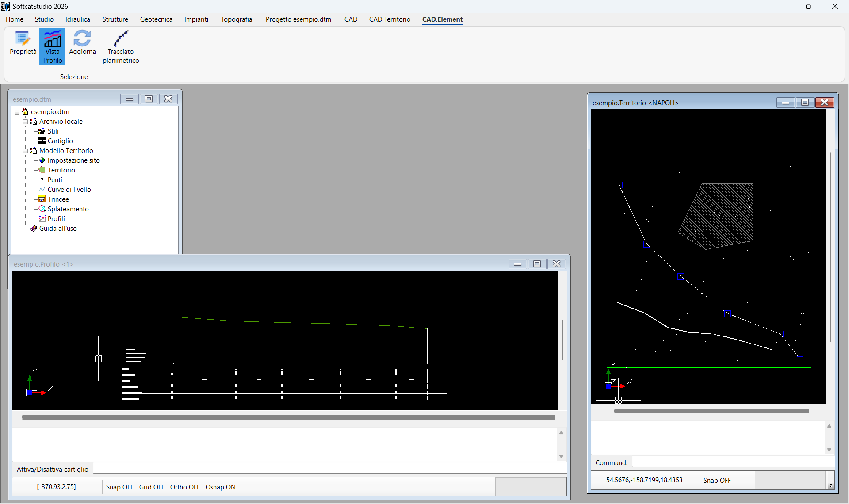Viewport: 849px width, 504px height.
Task: Toggle Ortho OFF in the Profilo status bar
Action: click(x=185, y=487)
